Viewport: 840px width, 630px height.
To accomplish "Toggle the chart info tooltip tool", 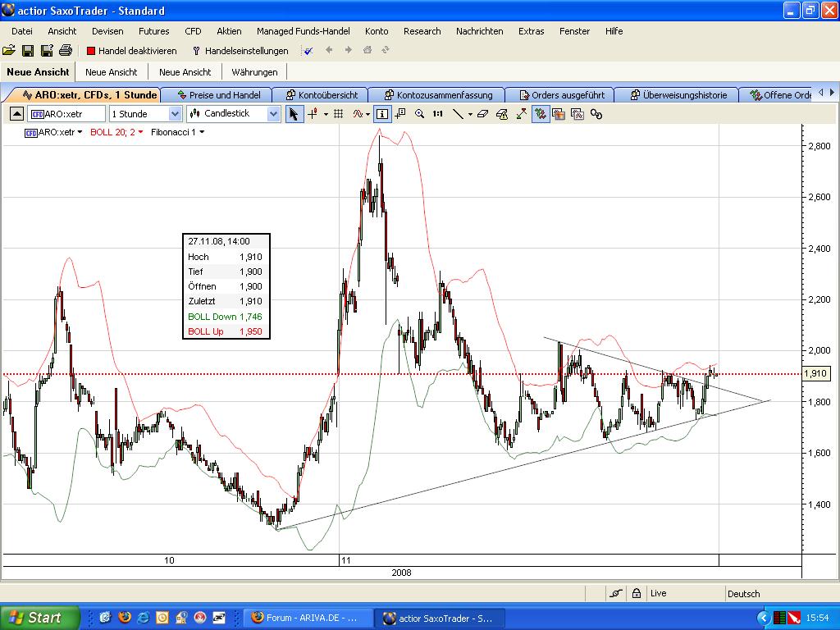I will click(x=381, y=114).
